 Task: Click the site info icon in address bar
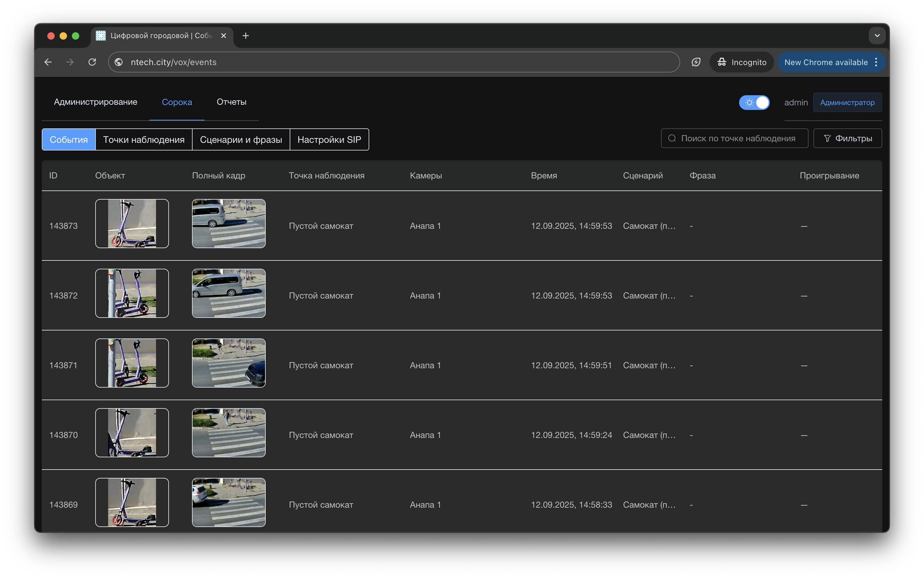pyautogui.click(x=119, y=62)
